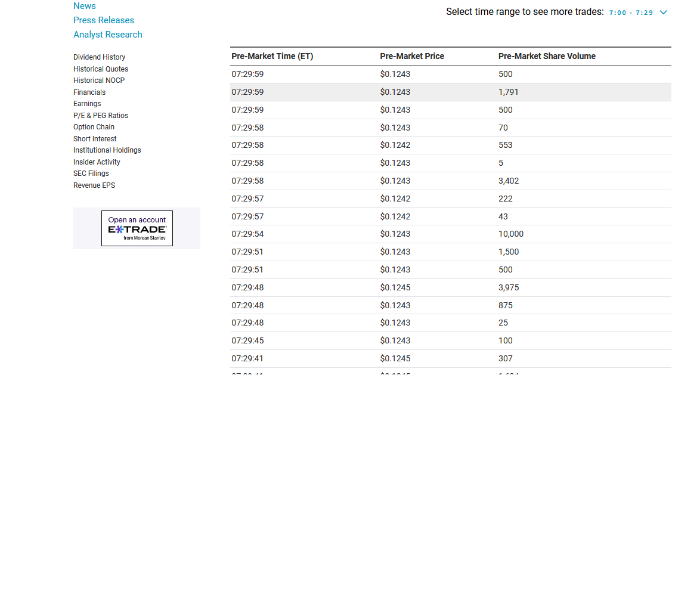Image resolution: width=700 pixels, height=601 pixels.
Task: Select the 1,500 share volume cell
Action: tap(509, 252)
